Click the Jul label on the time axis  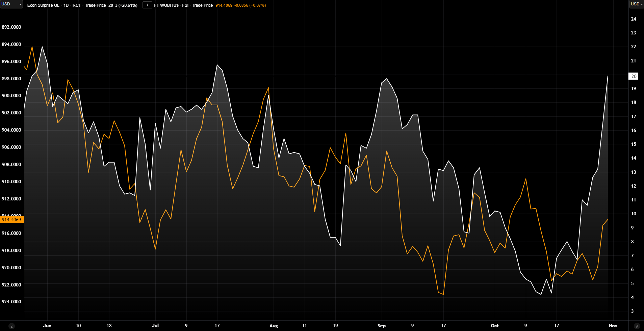(155, 326)
